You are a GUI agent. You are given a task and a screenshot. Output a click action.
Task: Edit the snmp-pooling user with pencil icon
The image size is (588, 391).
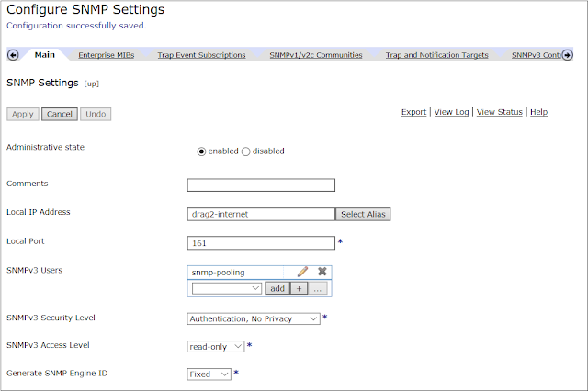302,272
